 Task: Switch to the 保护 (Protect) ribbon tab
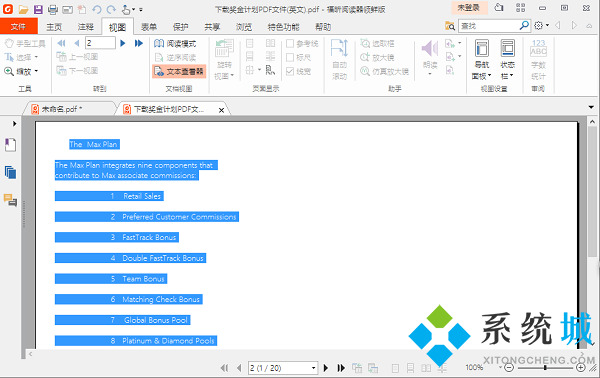click(x=180, y=27)
